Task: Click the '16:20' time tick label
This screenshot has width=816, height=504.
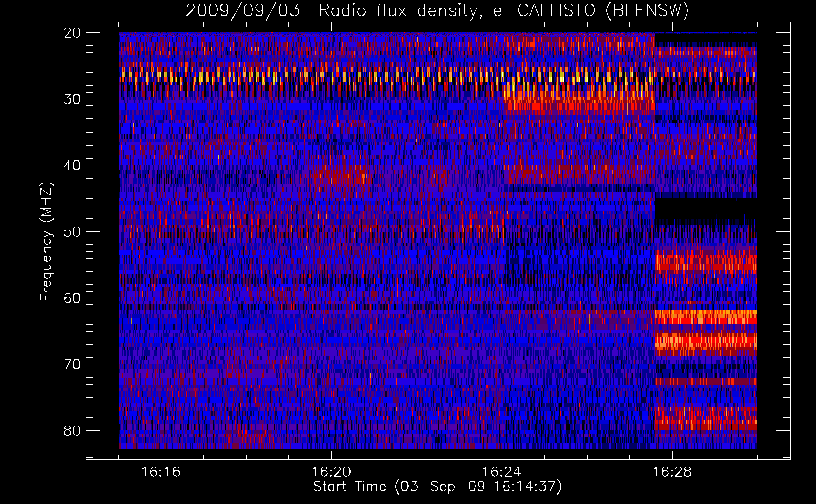Action: (331, 472)
